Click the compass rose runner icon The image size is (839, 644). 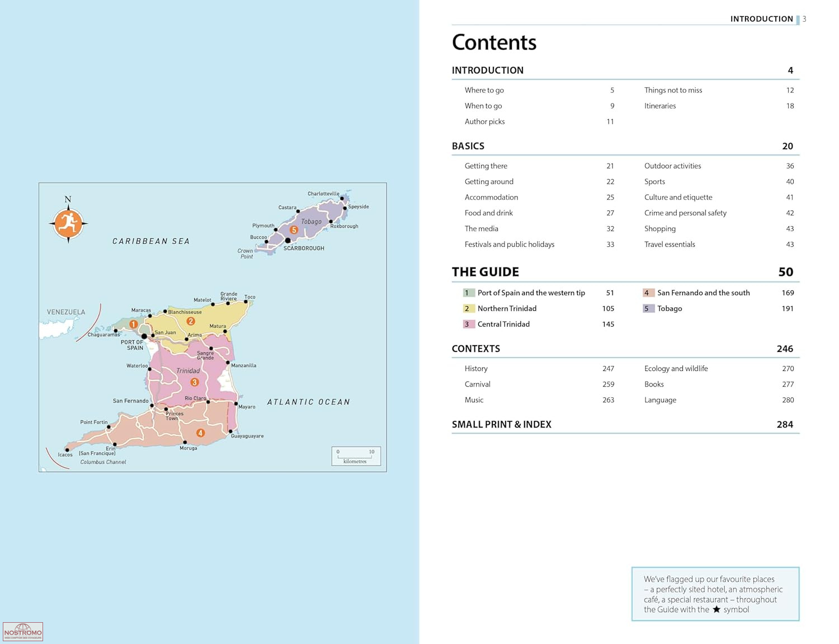pos(68,223)
